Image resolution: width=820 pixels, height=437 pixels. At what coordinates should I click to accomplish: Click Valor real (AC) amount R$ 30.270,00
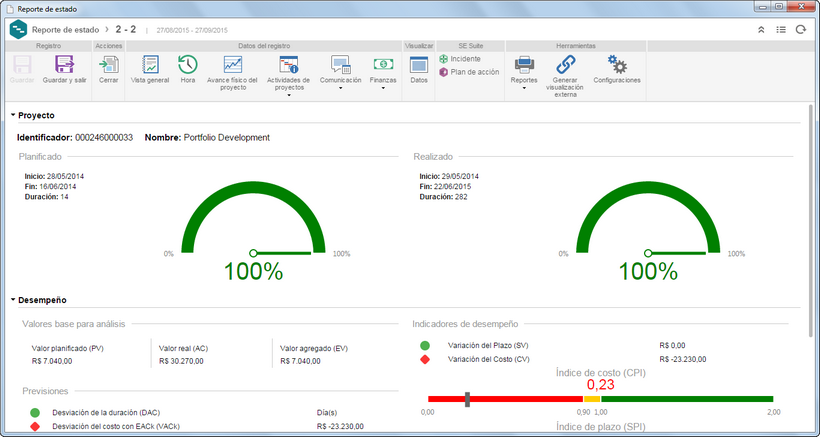click(181, 361)
